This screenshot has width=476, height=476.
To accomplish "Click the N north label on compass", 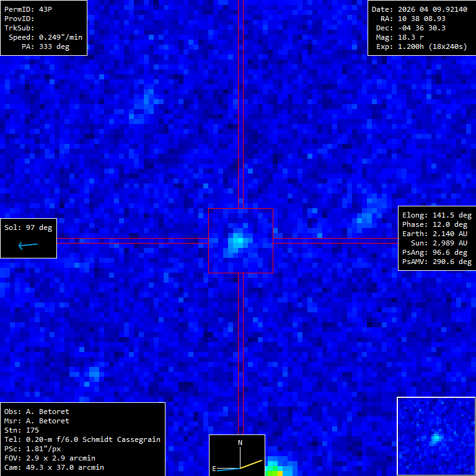I will tap(240, 443).
